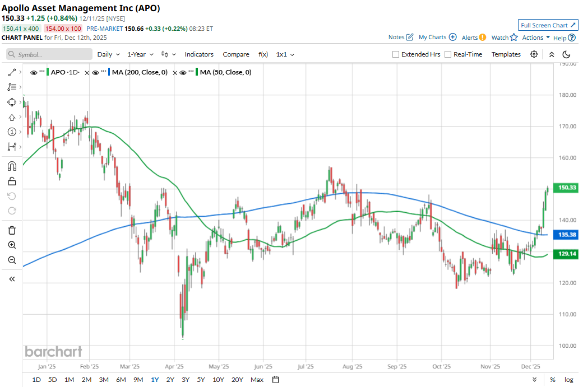Open the calendar date range picker
Screen dimensions: 583x392
275,380
